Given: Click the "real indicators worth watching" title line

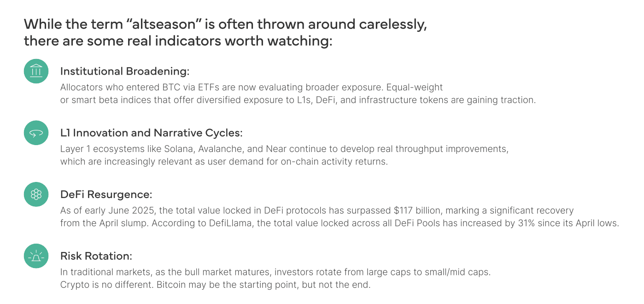Looking at the screenshot, I should [178, 41].
